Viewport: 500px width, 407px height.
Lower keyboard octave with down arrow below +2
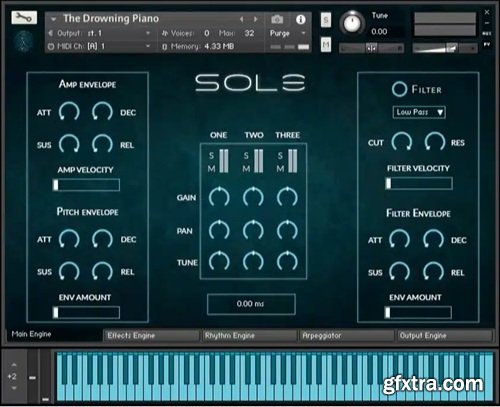tap(14, 388)
